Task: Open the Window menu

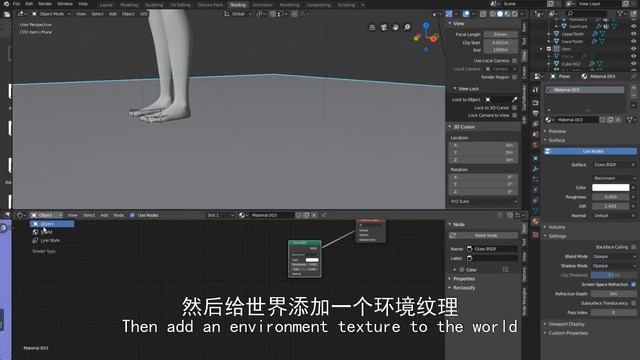Action: tap(65, 4)
